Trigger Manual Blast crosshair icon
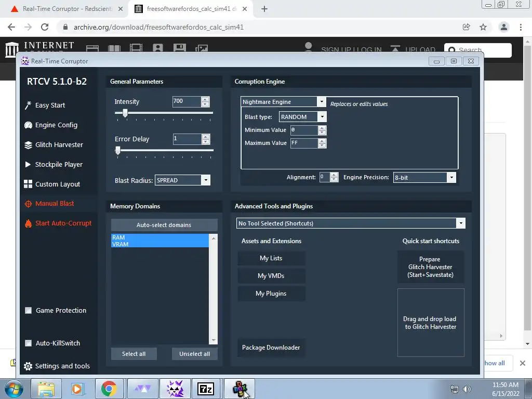532x399 pixels. pos(28,204)
